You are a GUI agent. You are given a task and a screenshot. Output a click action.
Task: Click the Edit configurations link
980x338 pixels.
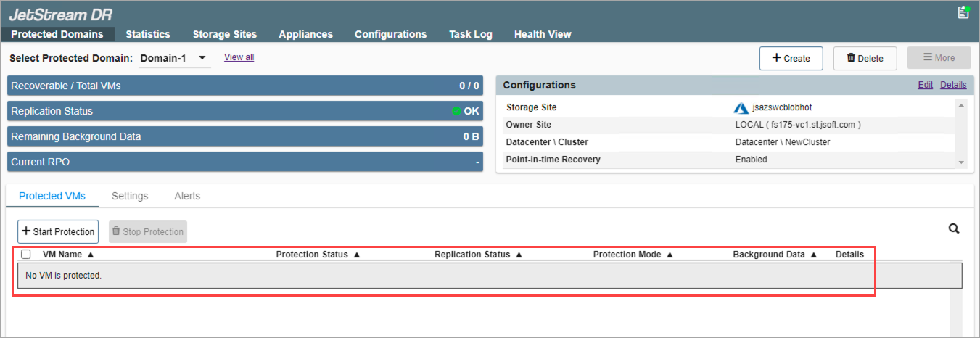[925, 85]
